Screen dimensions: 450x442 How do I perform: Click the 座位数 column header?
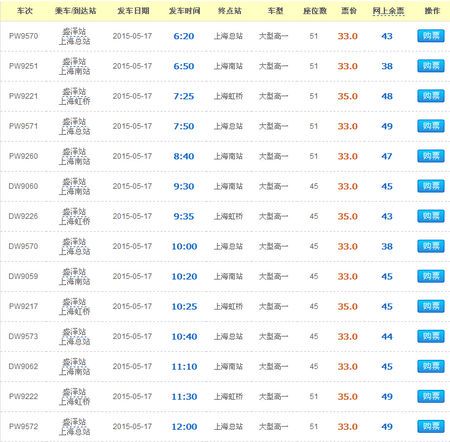[x=315, y=11]
